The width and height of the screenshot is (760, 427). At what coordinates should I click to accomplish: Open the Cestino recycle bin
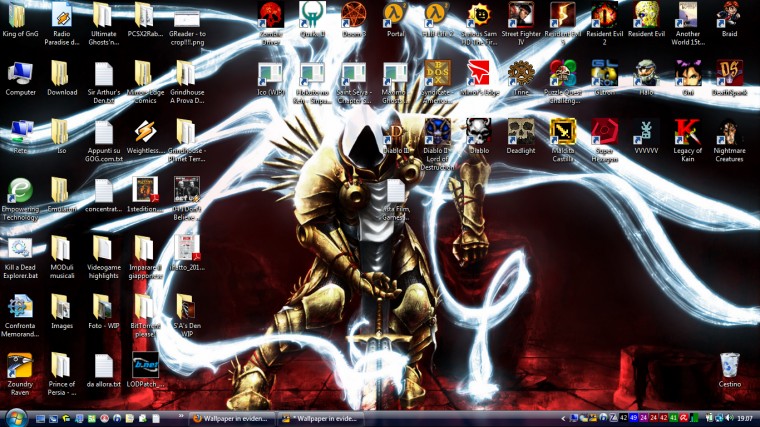pos(729,365)
